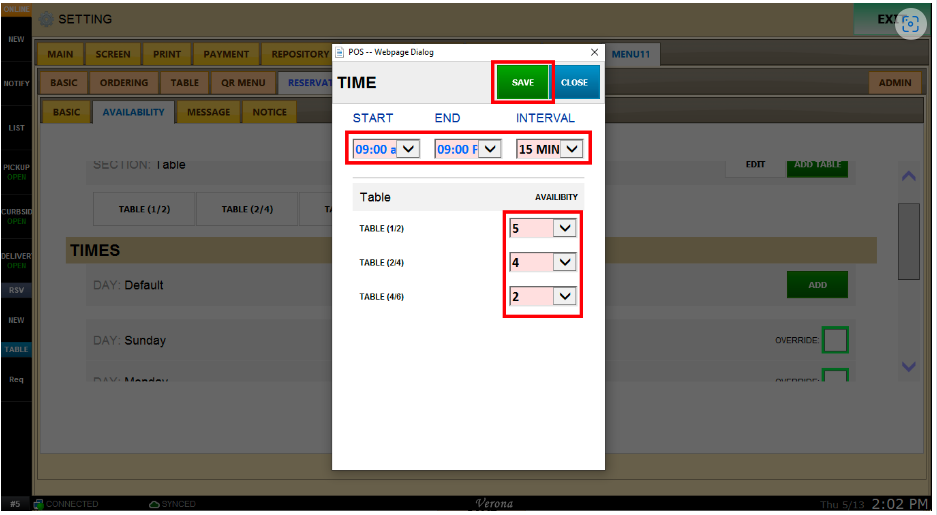Viewport: 937px width, 515px height.
Task: Switch to the MESSAGE tab
Action: pos(208,112)
